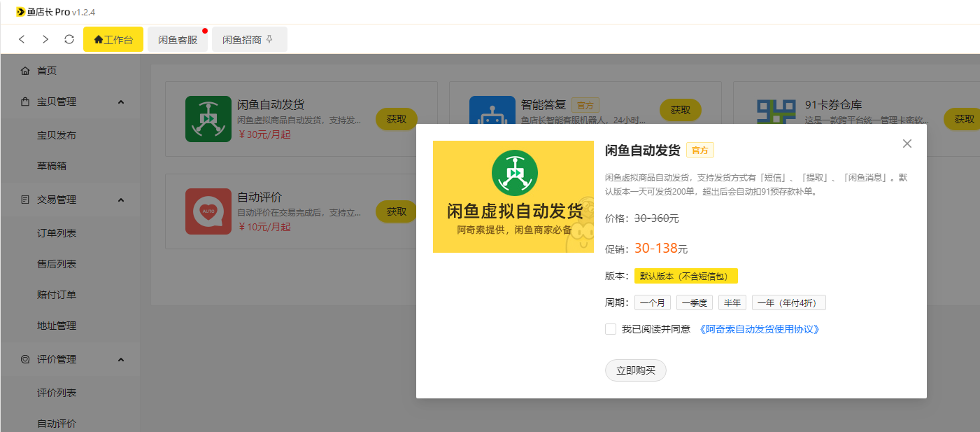980x432 pixels.
Task: Close the 闲鱼自动发货 purchase dialog
Action: [x=907, y=144]
